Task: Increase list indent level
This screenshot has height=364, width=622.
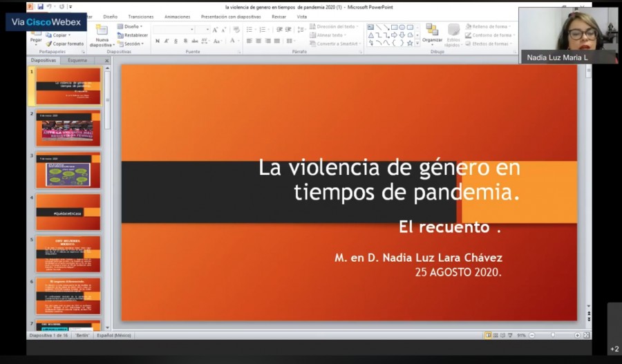Action: click(288, 30)
